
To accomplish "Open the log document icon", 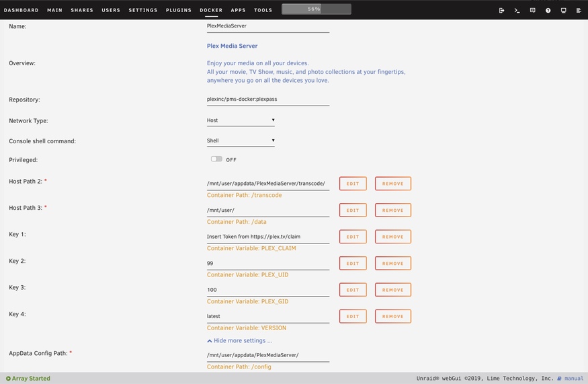I will [x=579, y=10].
